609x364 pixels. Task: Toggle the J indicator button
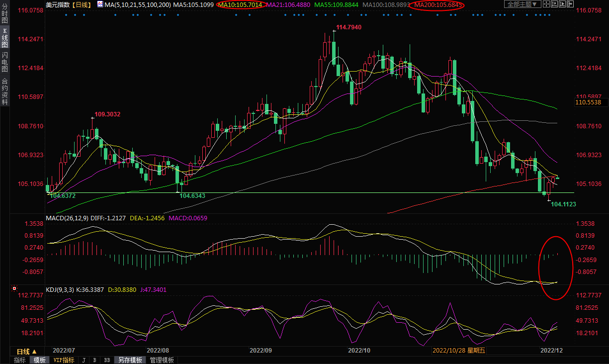[x=84, y=360]
